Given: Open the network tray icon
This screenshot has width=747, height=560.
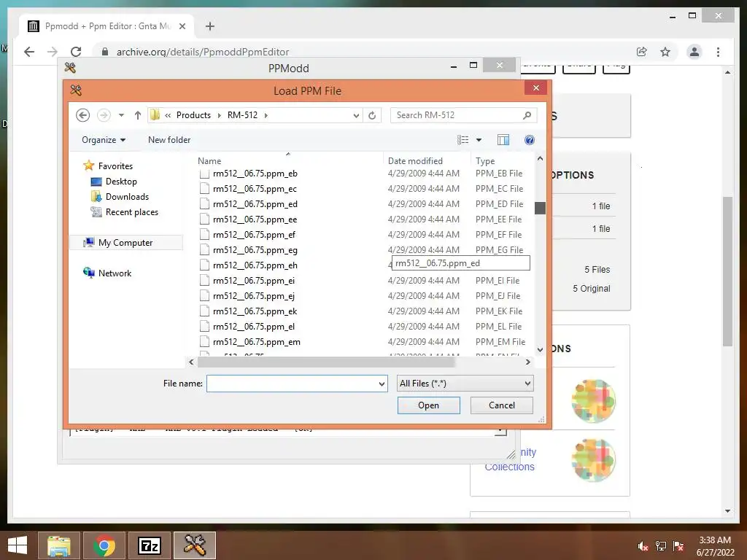Looking at the screenshot, I should (x=660, y=546).
